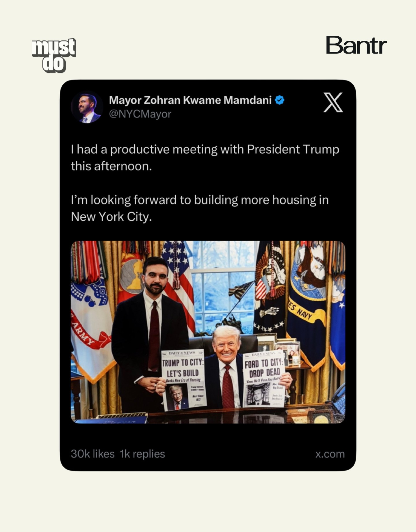Click the Bantr brand logo
The image size is (416, 532).
click(356, 46)
